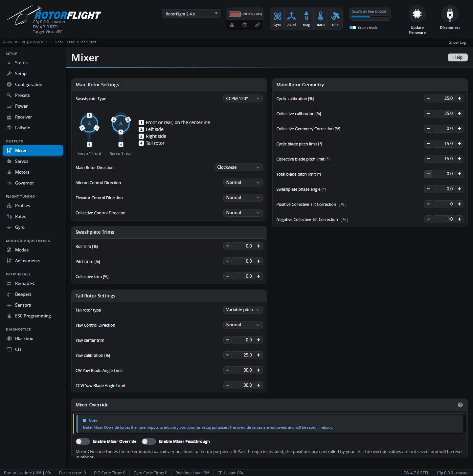Click the battery voltage indicator icon

tap(235, 14)
